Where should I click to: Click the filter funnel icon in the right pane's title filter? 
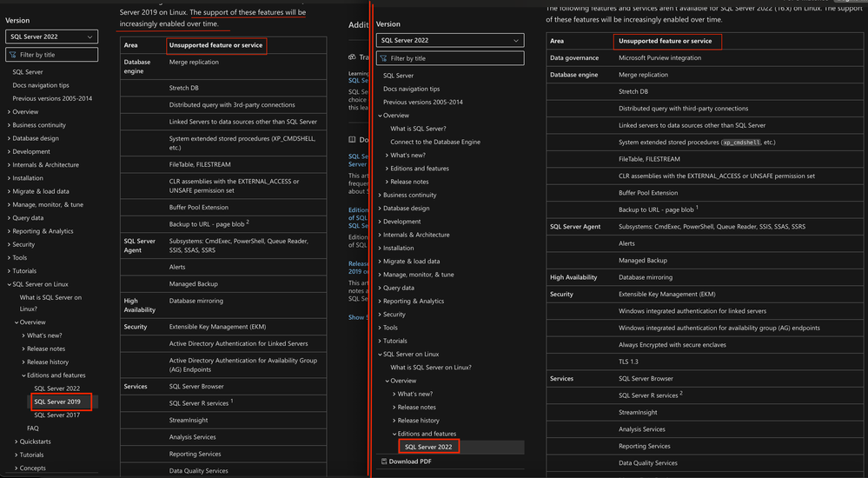[x=383, y=58]
